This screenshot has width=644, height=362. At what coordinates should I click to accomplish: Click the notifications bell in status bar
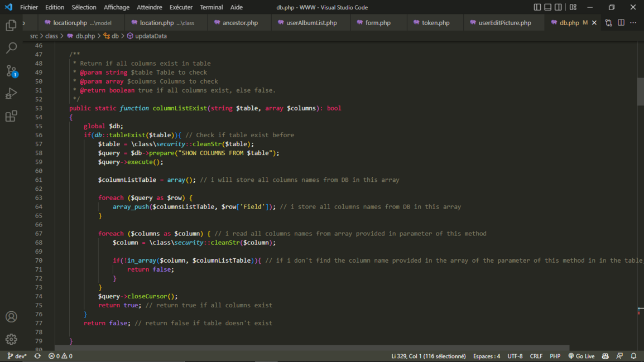[633, 356]
